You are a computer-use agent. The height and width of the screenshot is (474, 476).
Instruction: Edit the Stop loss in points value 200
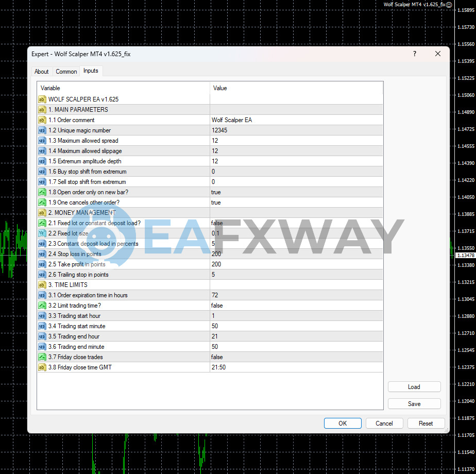coord(296,254)
